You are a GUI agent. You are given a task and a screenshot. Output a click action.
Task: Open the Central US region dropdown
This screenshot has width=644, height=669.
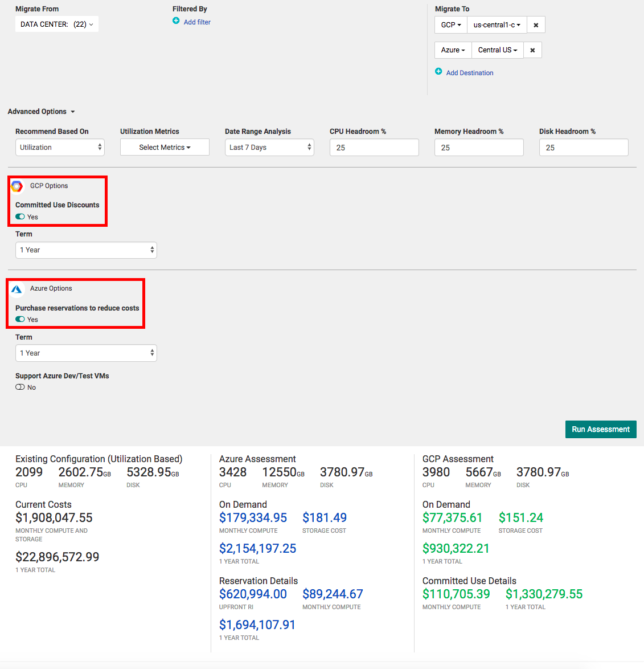(498, 50)
